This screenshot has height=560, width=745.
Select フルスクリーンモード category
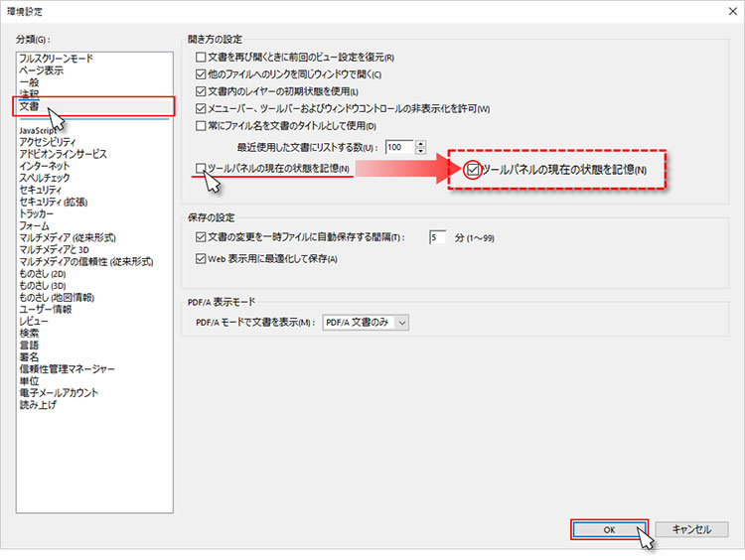click(x=56, y=59)
